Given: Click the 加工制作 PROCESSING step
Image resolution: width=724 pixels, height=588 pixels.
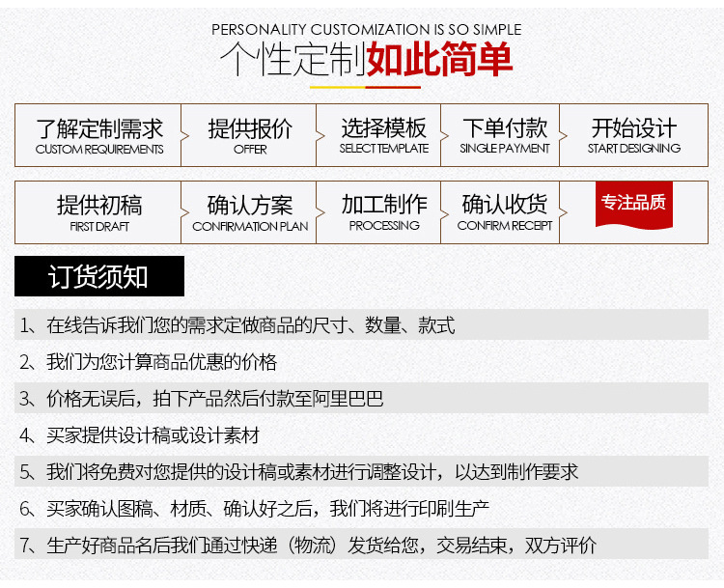Looking at the screenshot, I should click(x=378, y=212).
